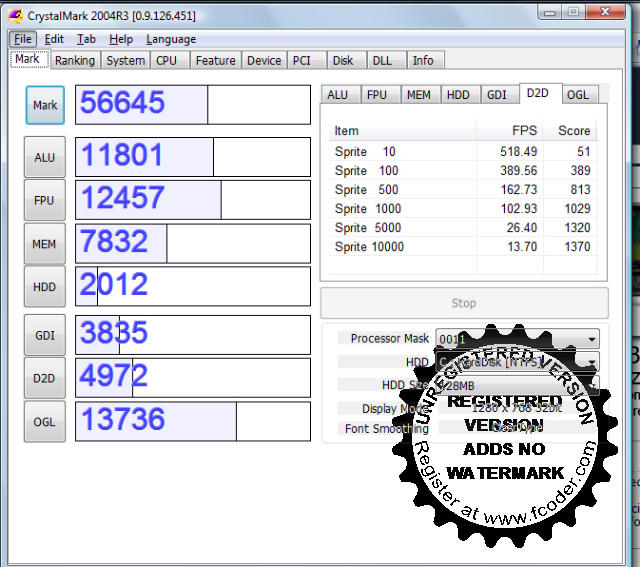Close the CrystalMark window
The image size is (640, 567).
(x=605, y=12)
